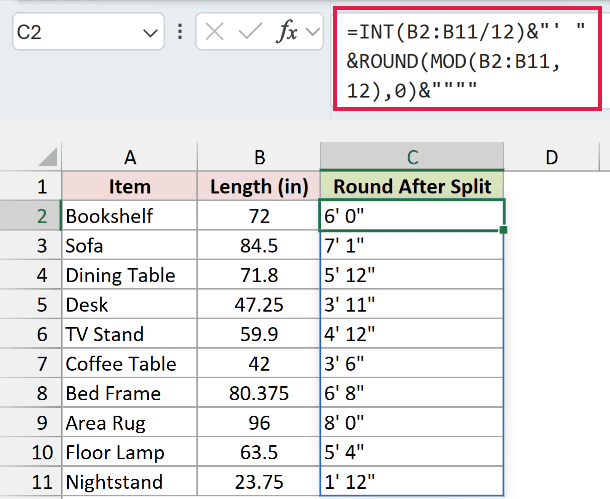Viewport: 610px width, 499px height.
Task: Select the result cell 6' 0"
Action: coord(412,215)
